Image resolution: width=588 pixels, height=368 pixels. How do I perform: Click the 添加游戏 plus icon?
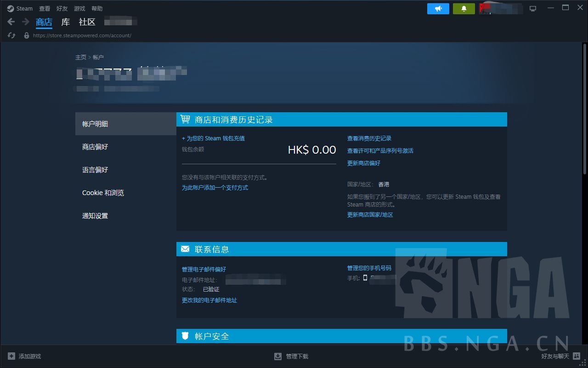pos(13,356)
